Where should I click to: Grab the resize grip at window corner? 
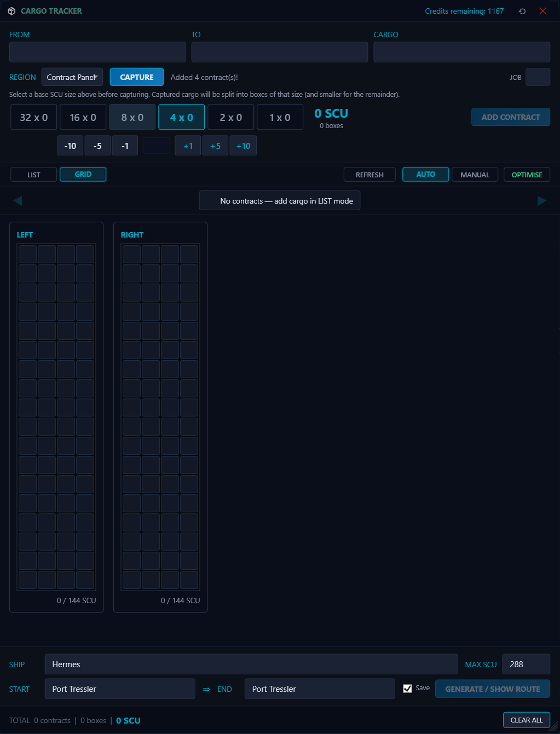pyautogui.click(x=553, y=728)
